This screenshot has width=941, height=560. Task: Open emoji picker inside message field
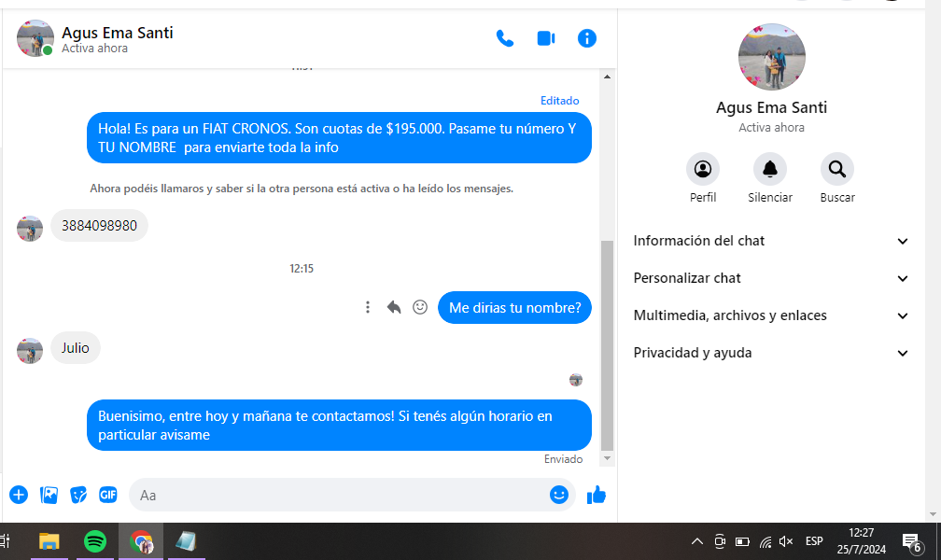click(x=558, y=495)
